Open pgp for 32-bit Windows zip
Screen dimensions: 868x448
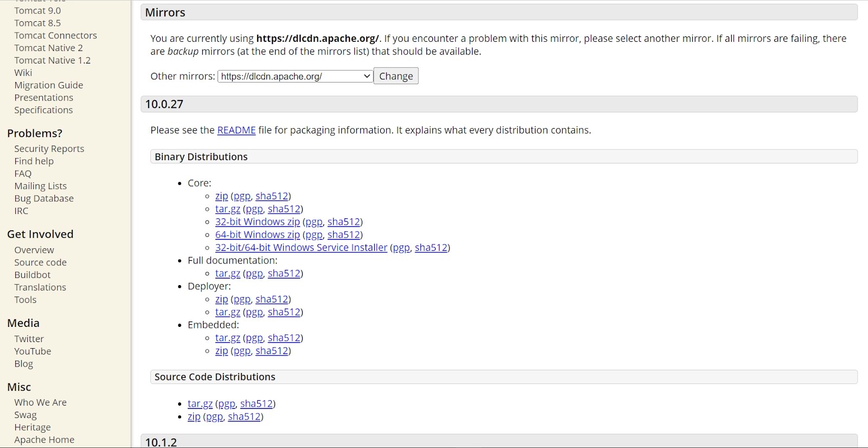(x=314, y=222)
